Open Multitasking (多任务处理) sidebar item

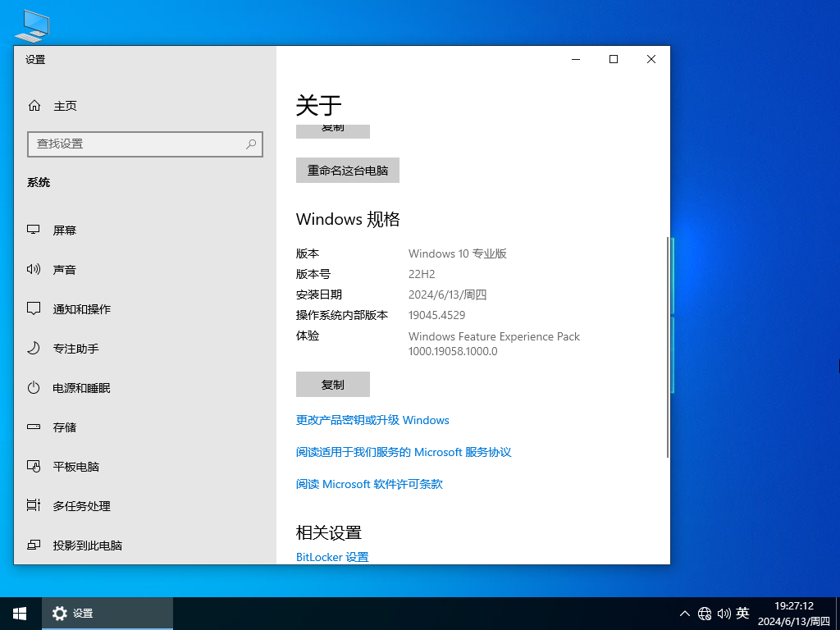point(81,506)
